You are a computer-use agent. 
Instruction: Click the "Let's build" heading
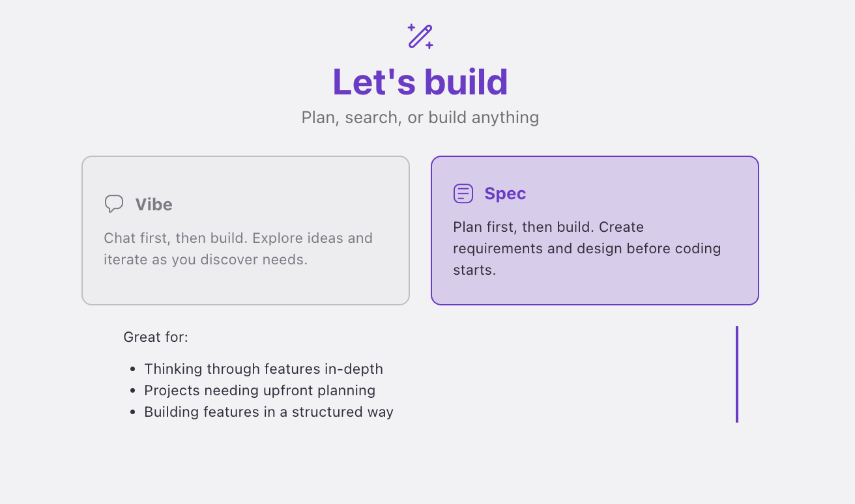tap(420, 82)
